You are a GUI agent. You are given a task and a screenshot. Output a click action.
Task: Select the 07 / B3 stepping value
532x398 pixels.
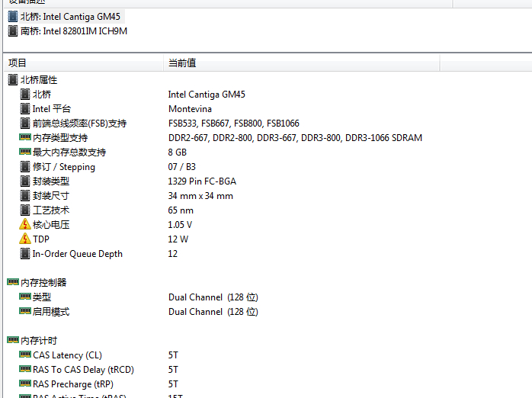tap(182, 167)
